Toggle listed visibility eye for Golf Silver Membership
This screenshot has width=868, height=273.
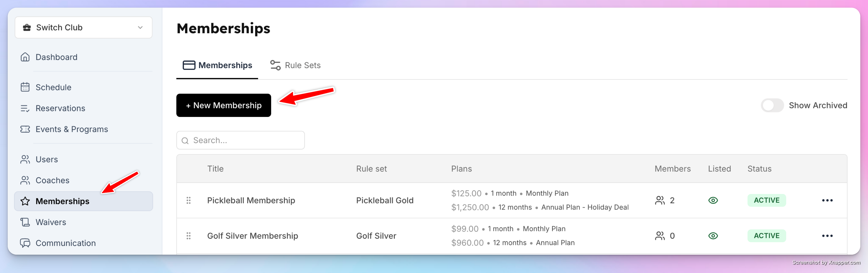[713, 236]
